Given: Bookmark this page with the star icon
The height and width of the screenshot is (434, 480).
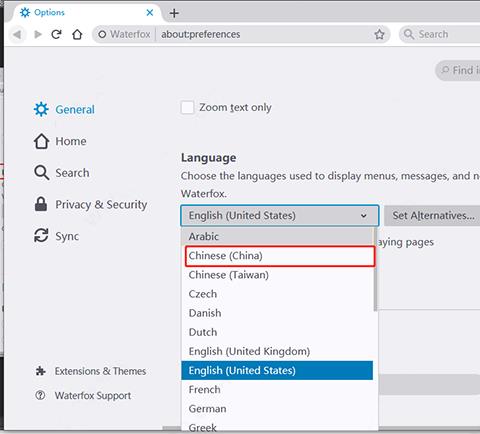Looking at the screenshot, I should tap(379, 34).
